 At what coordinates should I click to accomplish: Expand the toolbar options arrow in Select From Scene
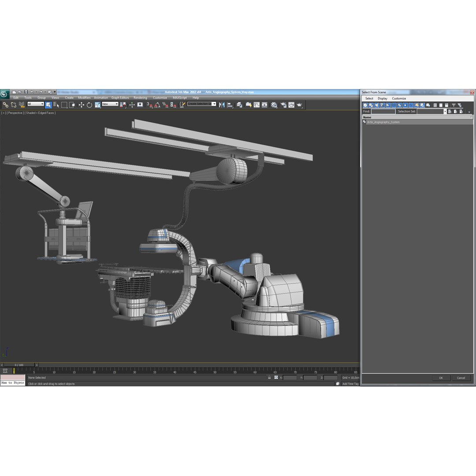(x=469, y=112)
